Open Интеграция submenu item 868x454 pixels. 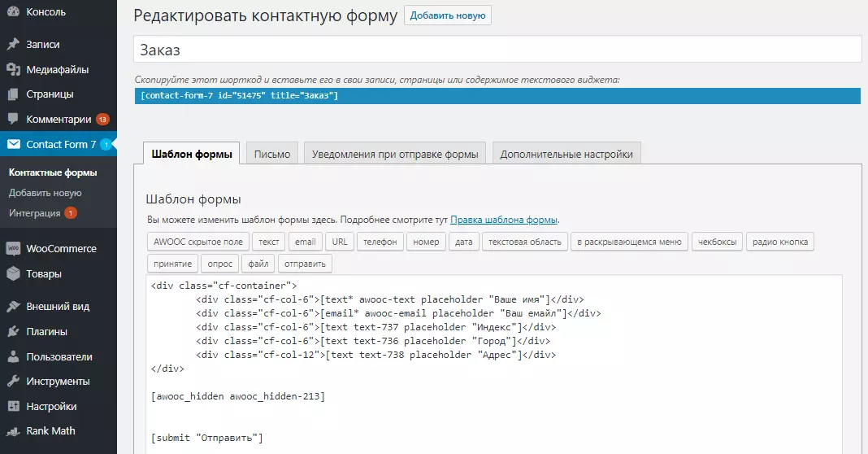(34, 213)
